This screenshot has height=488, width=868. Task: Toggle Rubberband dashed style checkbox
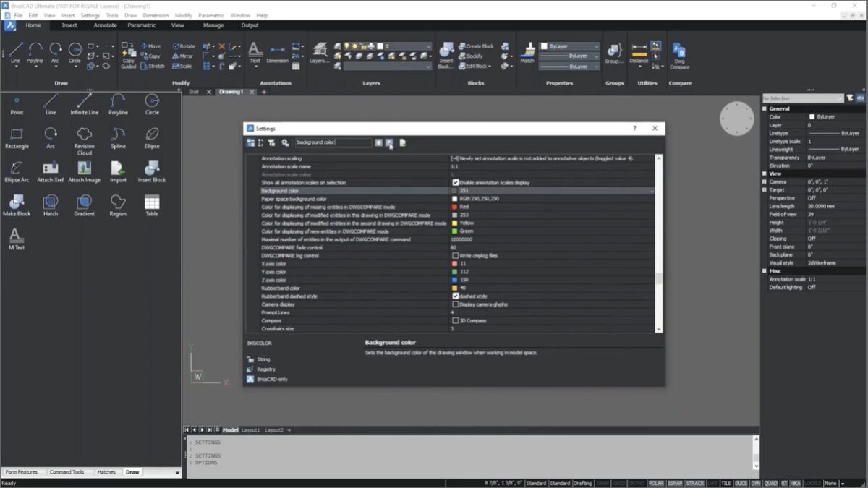pos(456,296)
